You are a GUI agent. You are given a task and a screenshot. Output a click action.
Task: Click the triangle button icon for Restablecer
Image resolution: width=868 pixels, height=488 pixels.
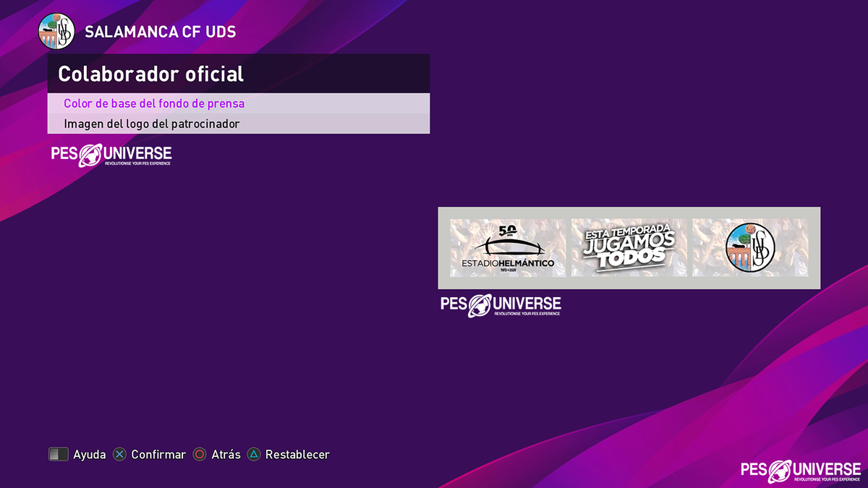254,455
